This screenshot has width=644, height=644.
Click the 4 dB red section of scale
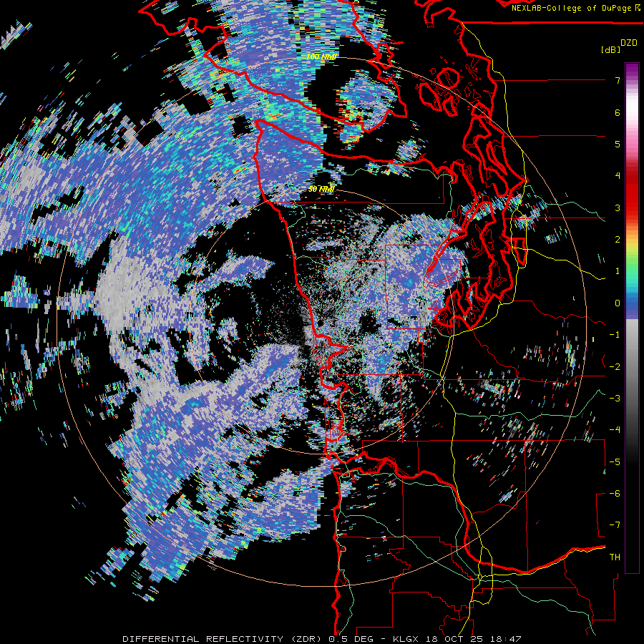pyautogui.click(x=632, y=176)
